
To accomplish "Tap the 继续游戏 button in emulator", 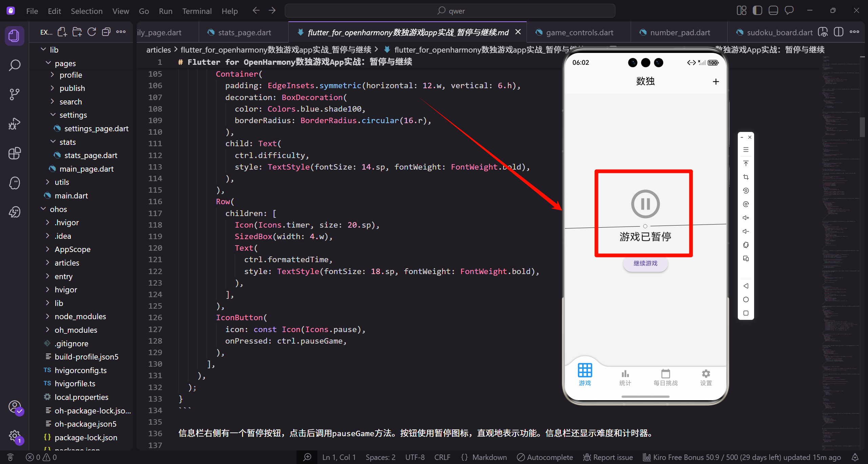I will point(645,264).
